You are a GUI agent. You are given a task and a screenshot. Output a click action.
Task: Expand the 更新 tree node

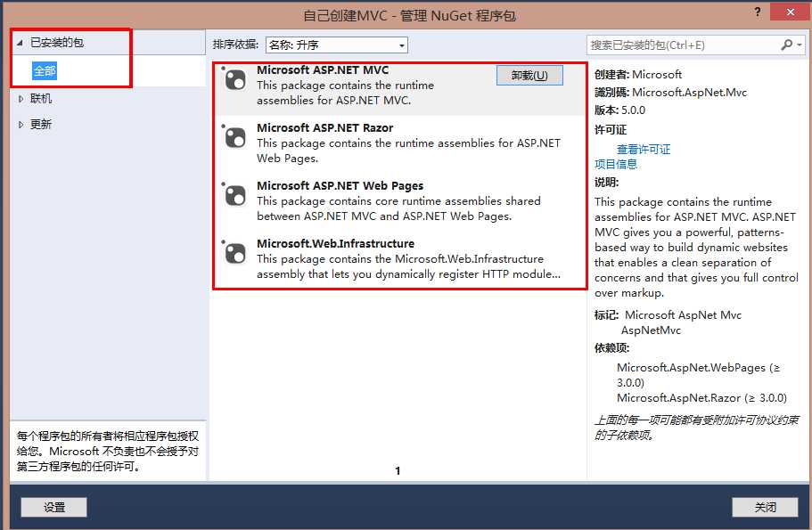21,124
